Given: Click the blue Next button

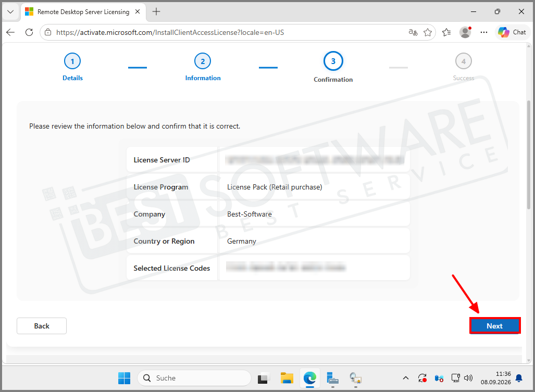Looking at the screenshot, I should tap(495, 326).
